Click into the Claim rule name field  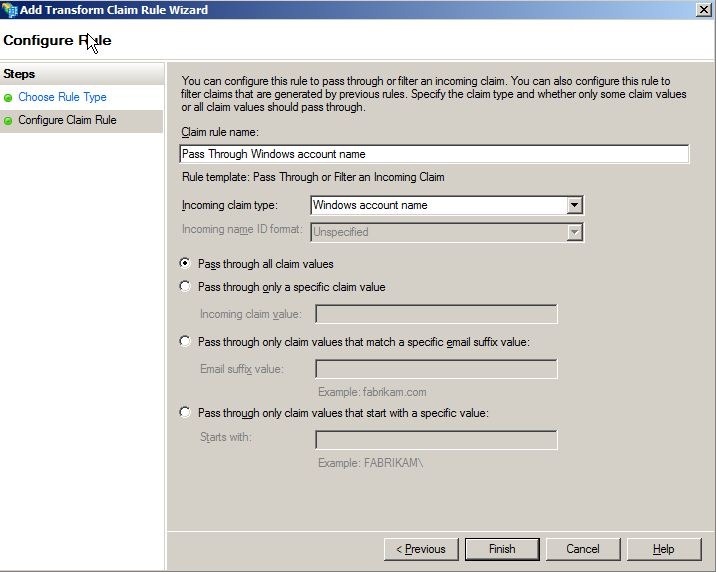434,154
